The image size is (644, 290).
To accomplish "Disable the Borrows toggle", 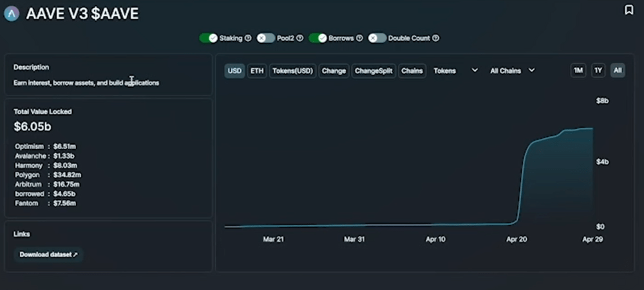I will (x=318, y=38).
